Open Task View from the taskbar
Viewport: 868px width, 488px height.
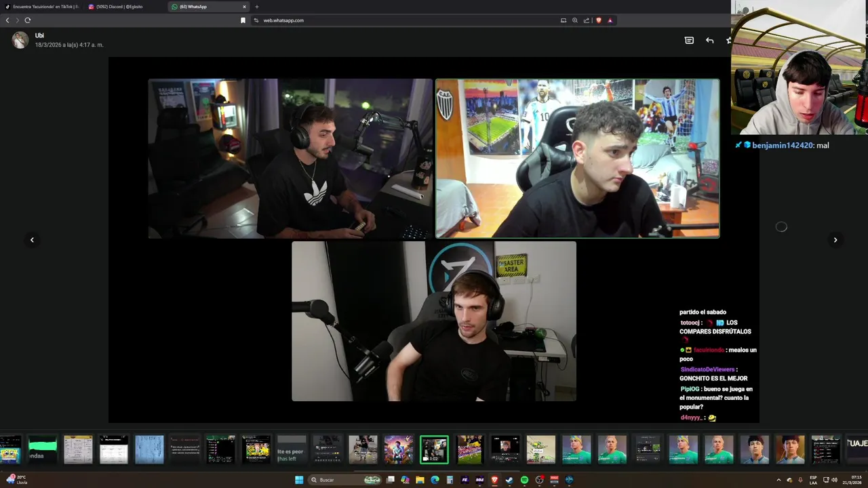tap(391, 480)
